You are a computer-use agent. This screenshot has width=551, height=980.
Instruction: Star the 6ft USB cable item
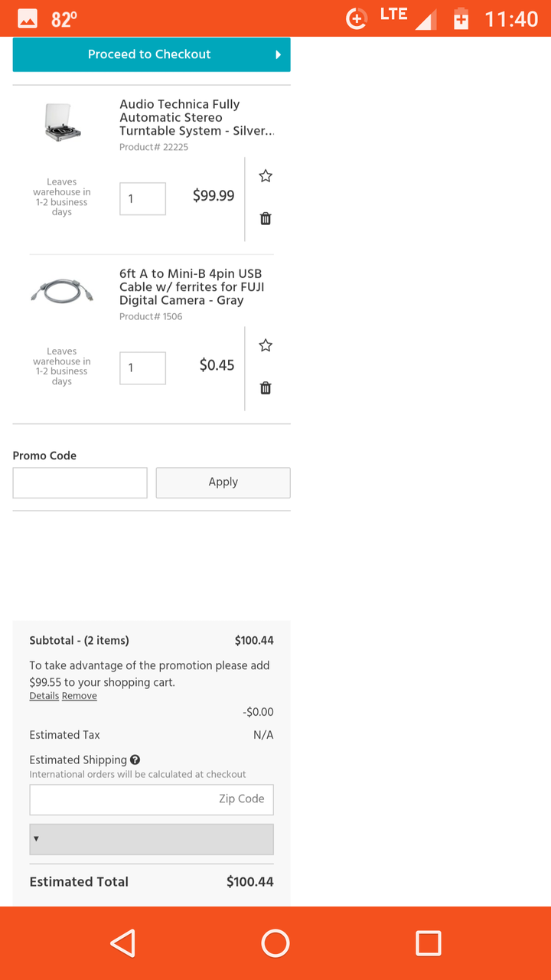[x=266, y=345]
